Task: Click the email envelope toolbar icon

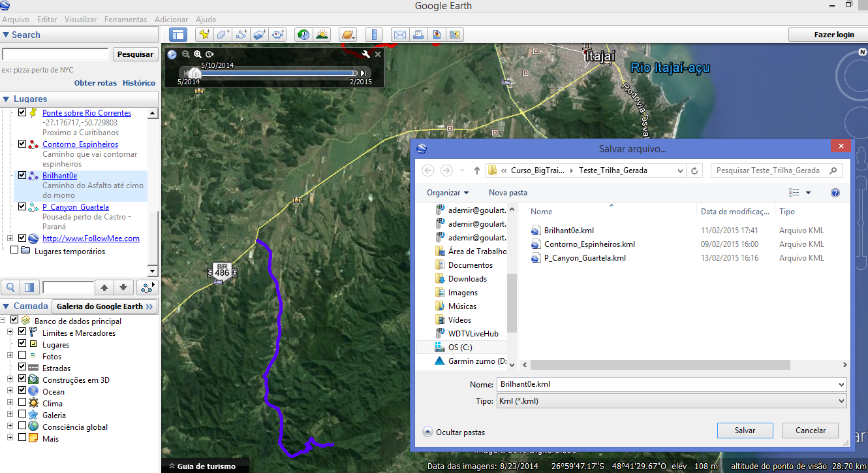Action: tap(399, 35)
